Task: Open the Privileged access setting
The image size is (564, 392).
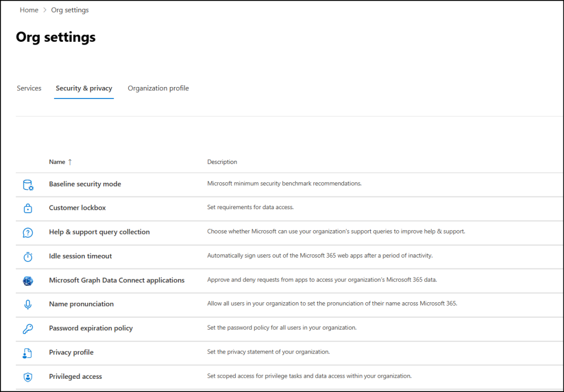Action: pos(75,377)
